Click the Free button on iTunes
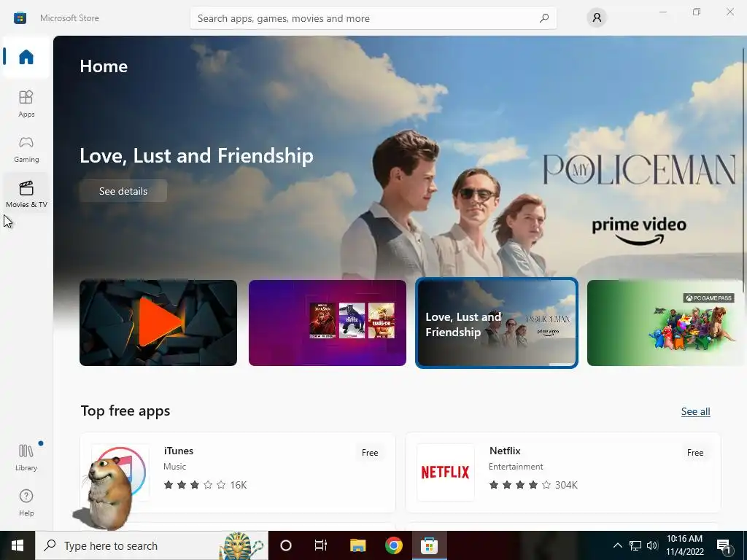 click(370, 452)
